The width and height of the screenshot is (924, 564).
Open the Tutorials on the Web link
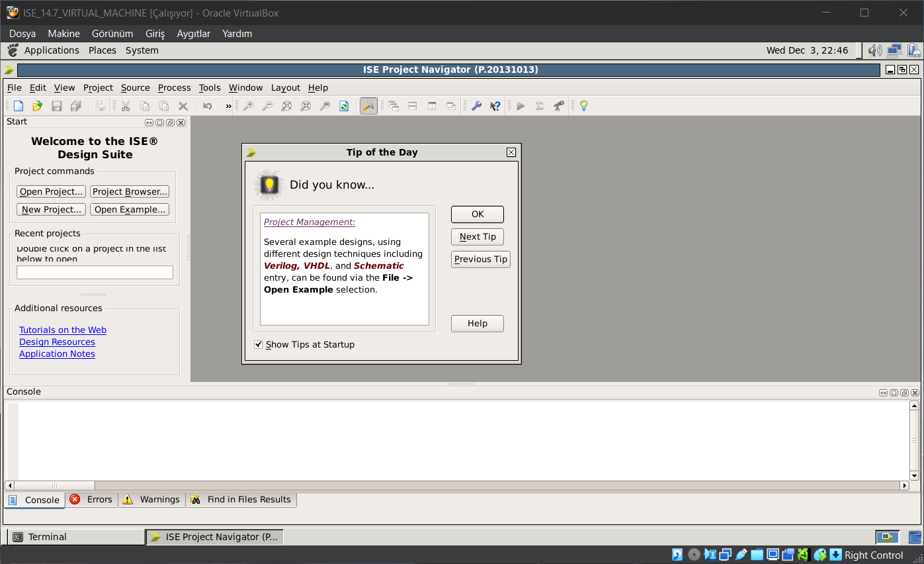(x=63, y=330)
